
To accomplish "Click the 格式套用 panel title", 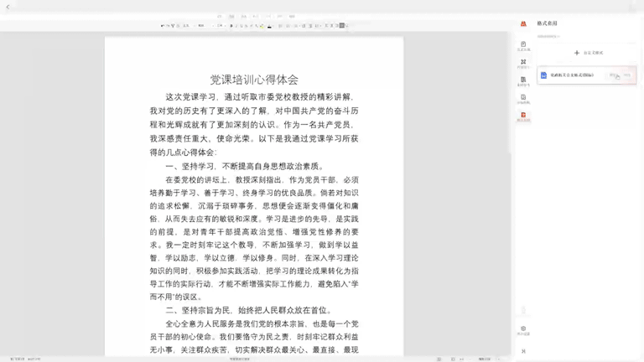I will coord(547,23).
